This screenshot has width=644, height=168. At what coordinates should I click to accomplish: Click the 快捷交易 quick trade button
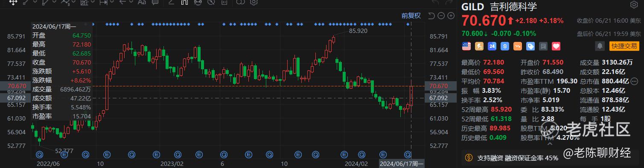[624, 46]
